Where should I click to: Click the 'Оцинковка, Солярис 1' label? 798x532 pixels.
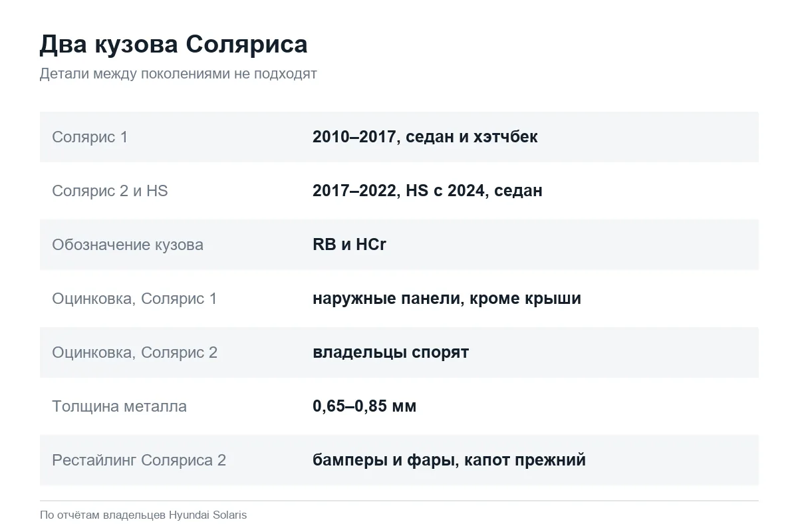pos(134,299)
